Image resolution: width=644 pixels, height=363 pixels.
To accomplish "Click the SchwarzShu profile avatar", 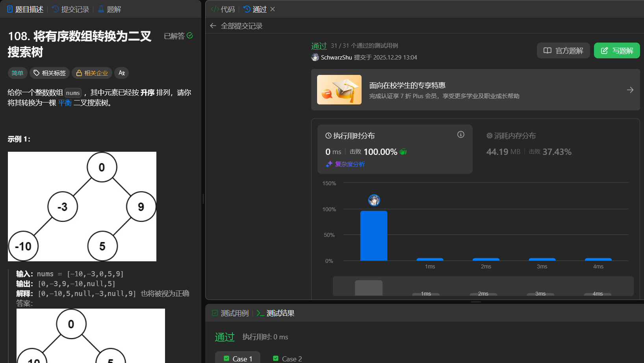I will tap(315, 57).
